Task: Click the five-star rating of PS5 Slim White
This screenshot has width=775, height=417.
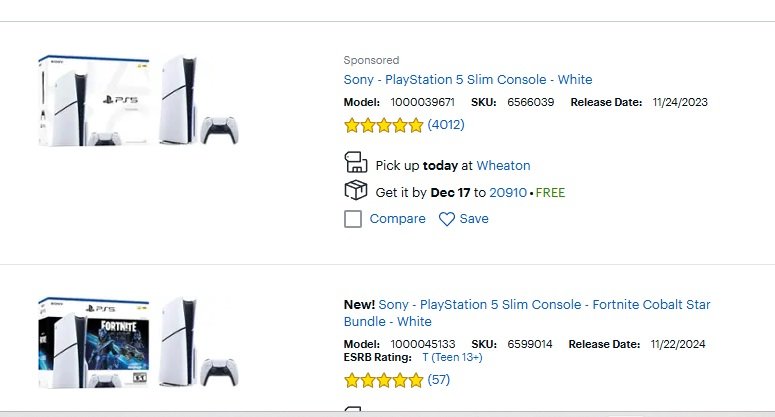Action: pos(383,126)
